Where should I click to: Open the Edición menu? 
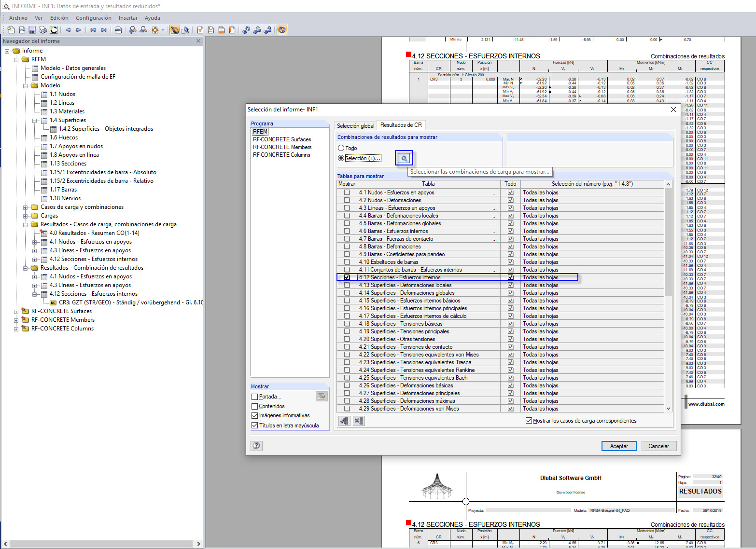pos(59,18)
